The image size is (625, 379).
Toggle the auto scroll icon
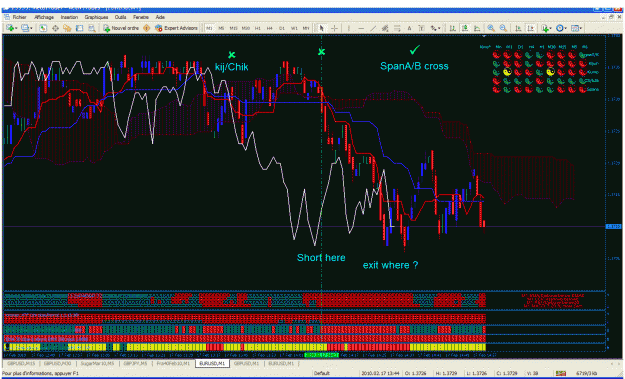518,28
